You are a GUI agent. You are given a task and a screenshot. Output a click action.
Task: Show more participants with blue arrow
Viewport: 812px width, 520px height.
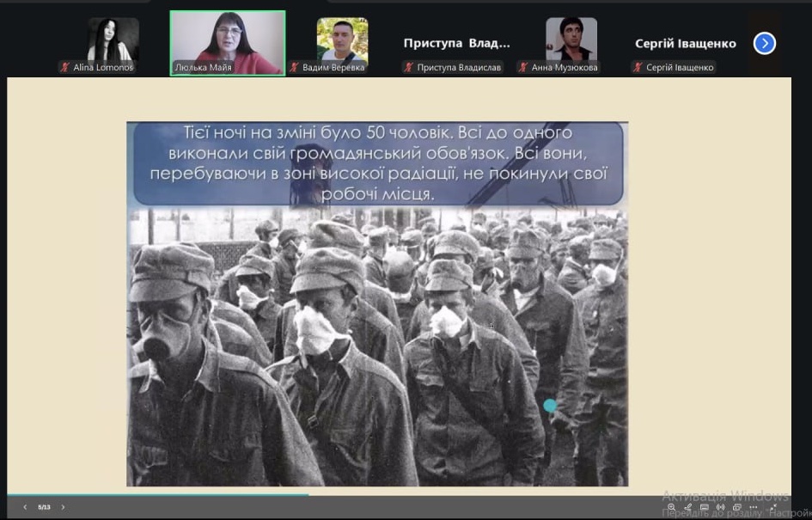tap(764, 43)
